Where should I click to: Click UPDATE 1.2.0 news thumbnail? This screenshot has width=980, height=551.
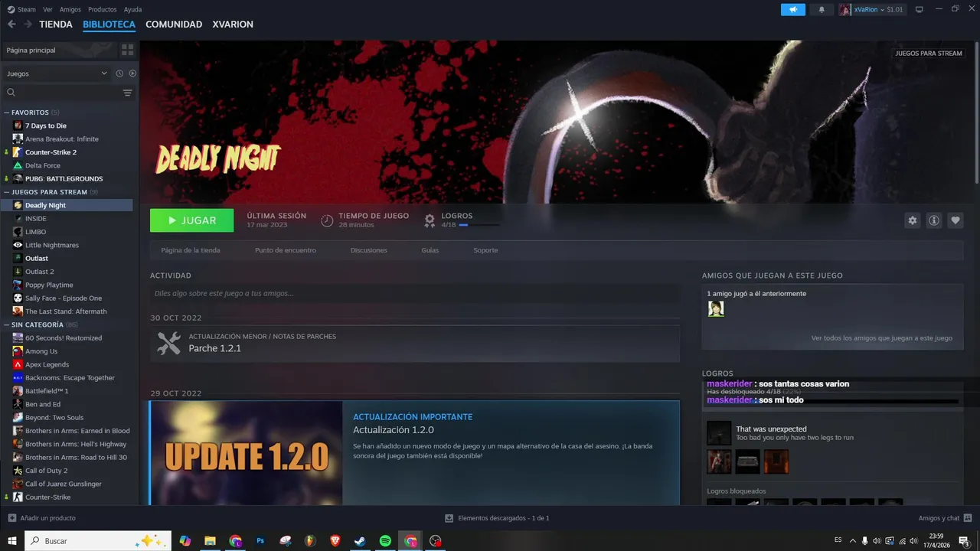click(247, 453)
